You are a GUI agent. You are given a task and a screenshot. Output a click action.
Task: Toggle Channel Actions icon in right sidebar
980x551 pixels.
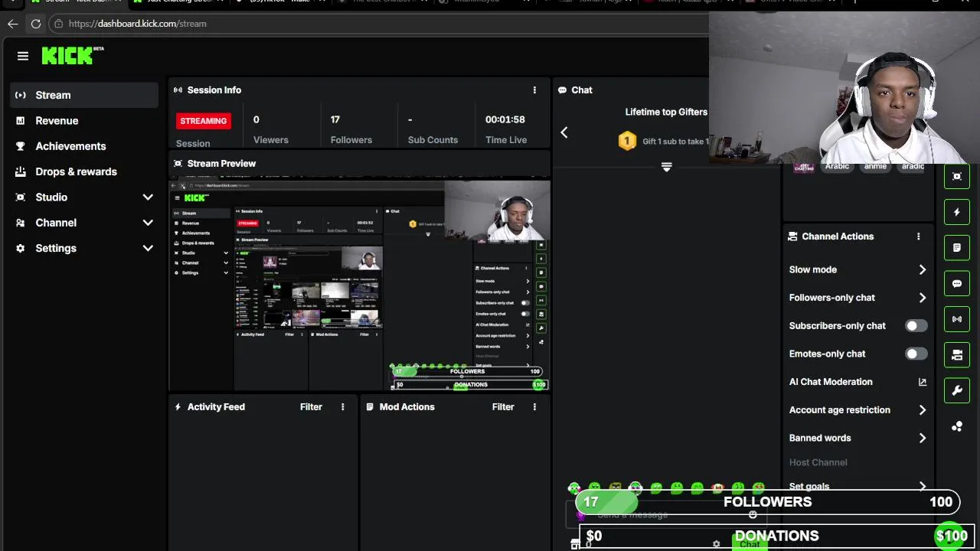pos(957,355)
